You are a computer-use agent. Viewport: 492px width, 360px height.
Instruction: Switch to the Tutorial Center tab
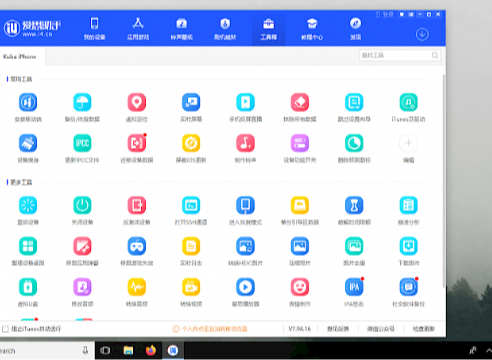click(x=312, y=29)
